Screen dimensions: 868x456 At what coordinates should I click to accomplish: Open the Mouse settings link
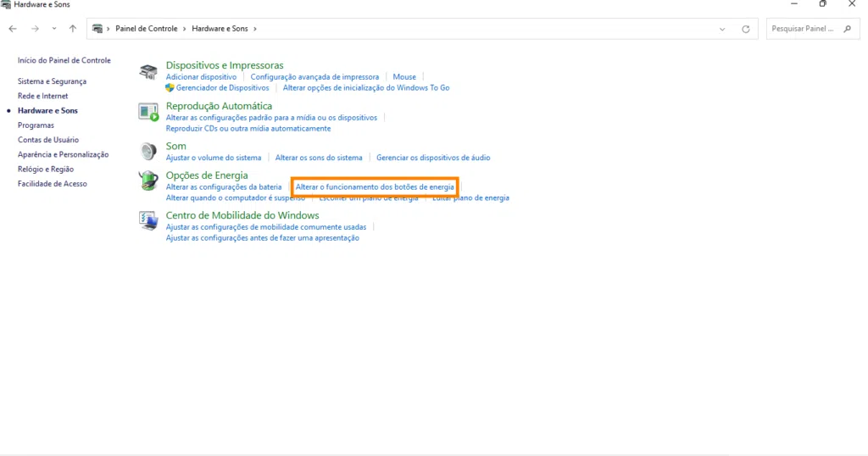click(404, 77)
